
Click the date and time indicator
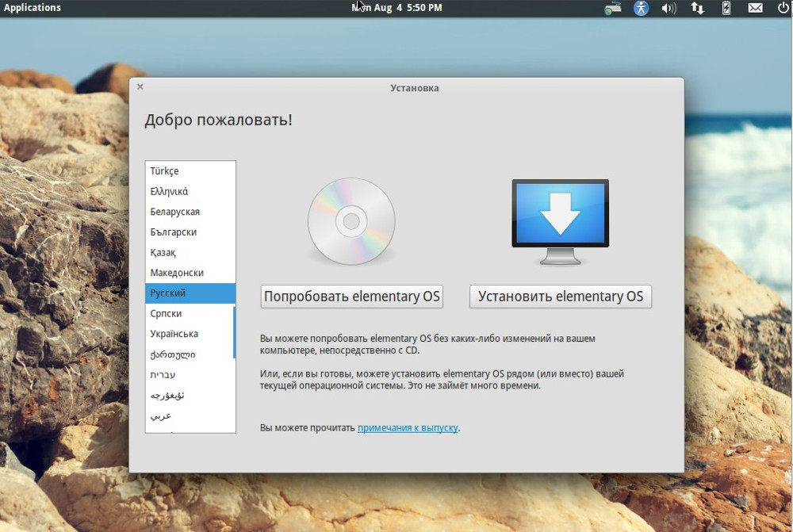pyautogui.click(x=397, y=8)
